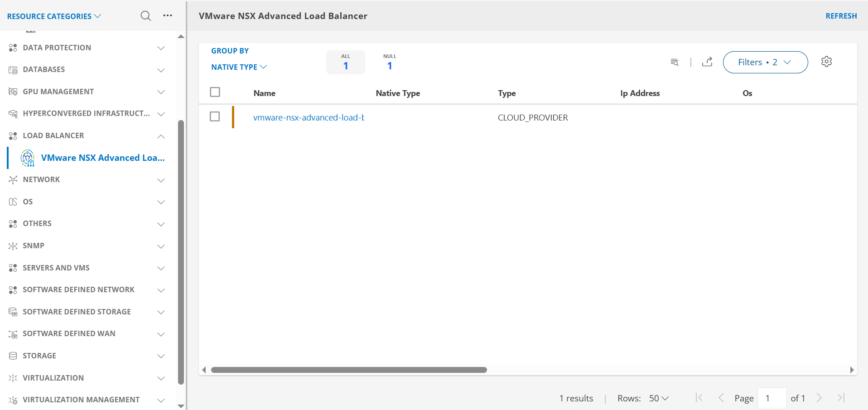
Task: Check the select-all checkbox in table header
Action: pos(215,92)
